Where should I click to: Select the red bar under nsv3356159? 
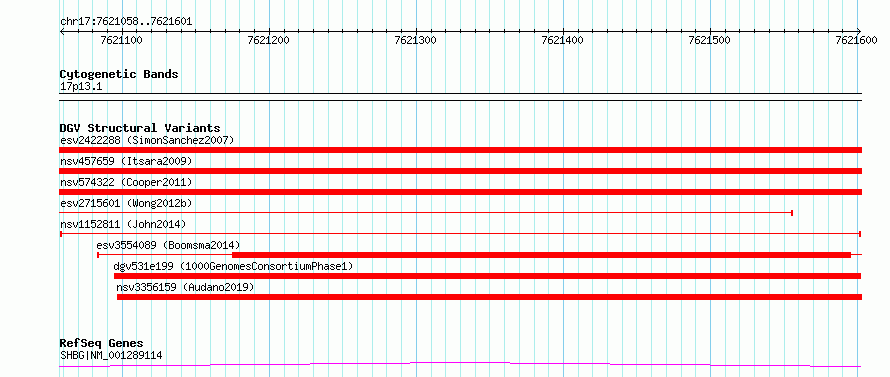click(x=489, y=297)
